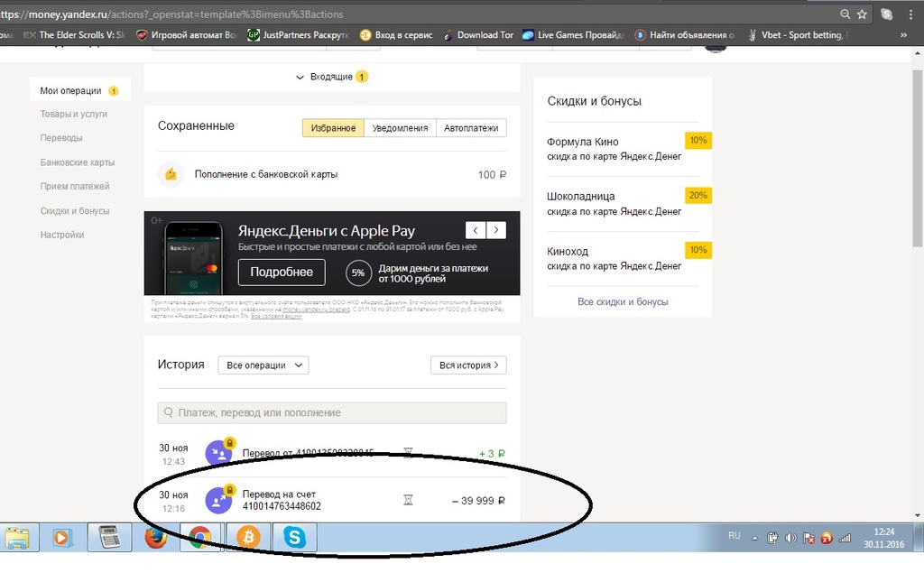Open the Игровой автомат bookmark
924x573 pixels.
(187, 35)
